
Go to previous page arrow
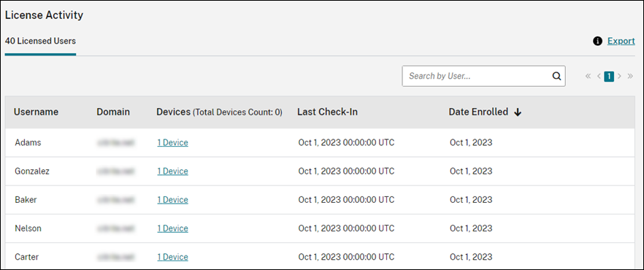(599, 77)
